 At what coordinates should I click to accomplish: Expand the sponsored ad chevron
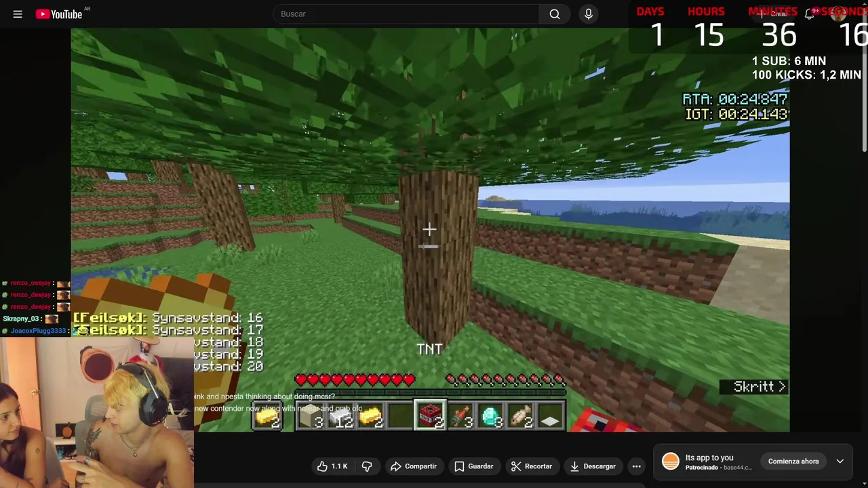pos(840,462)
